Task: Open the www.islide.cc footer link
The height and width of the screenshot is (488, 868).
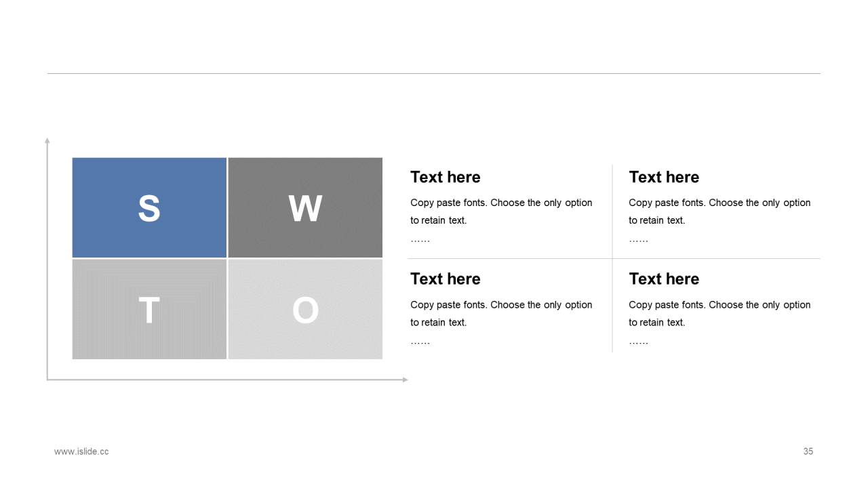Action: pos(81,451)
